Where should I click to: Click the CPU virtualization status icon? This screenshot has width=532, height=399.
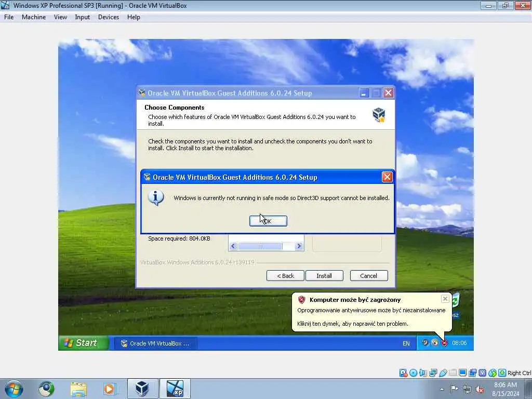[482, 373]
